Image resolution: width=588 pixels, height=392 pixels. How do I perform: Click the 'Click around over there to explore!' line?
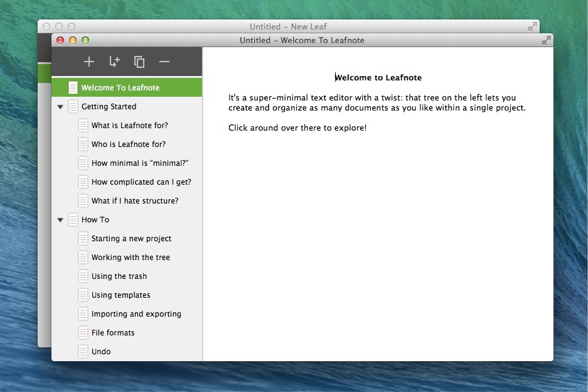pyautogui.click(x=297, y=128)
